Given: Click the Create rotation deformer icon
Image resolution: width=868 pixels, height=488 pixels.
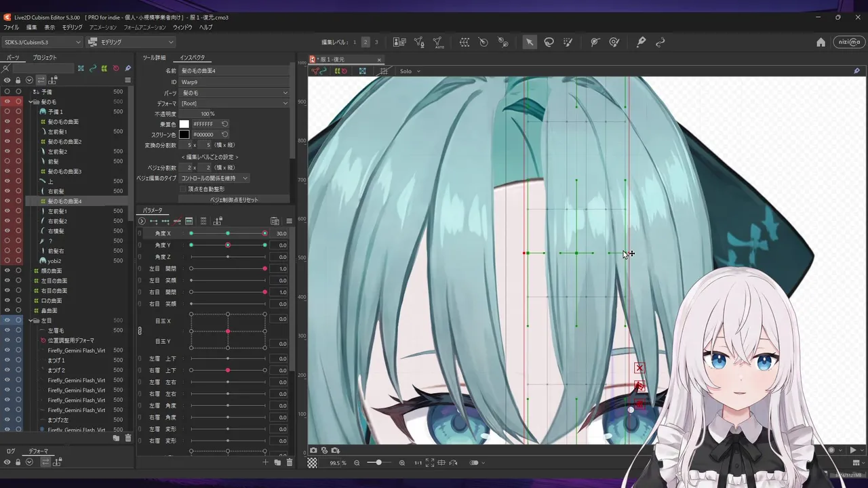Looking at the screenshot, I should [x=484, y=42].
